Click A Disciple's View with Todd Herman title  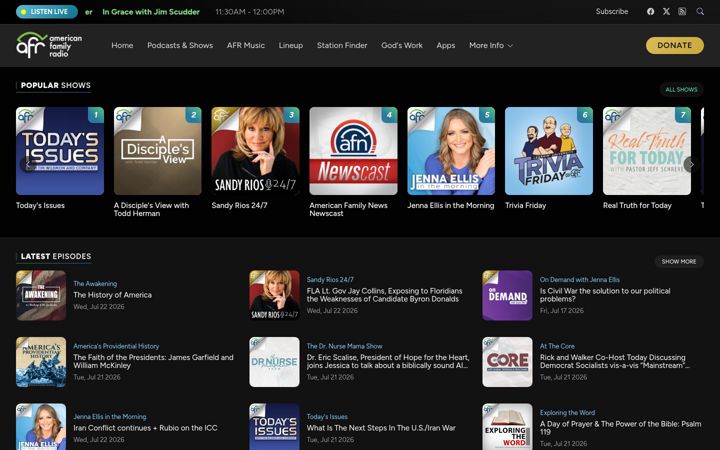152,209
